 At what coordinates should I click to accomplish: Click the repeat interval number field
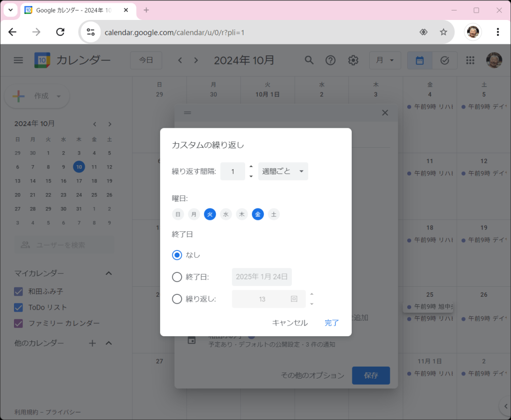[x=233, y=172]
